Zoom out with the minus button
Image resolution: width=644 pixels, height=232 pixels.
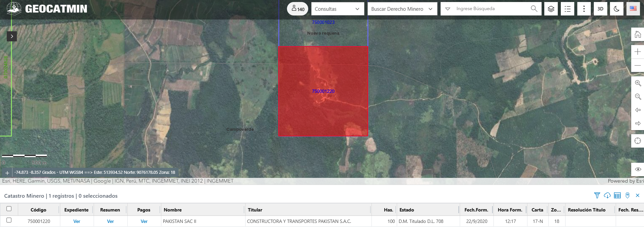click(x=638, y=65)
